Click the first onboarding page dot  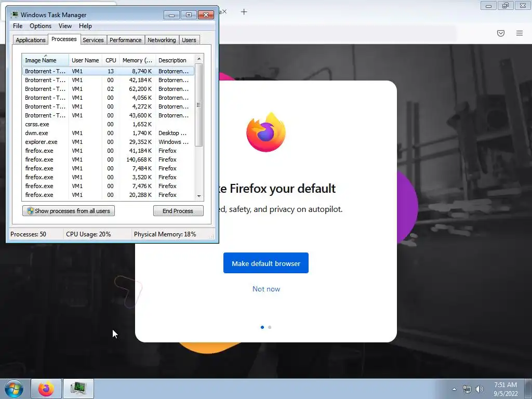(x=262, y=327)
